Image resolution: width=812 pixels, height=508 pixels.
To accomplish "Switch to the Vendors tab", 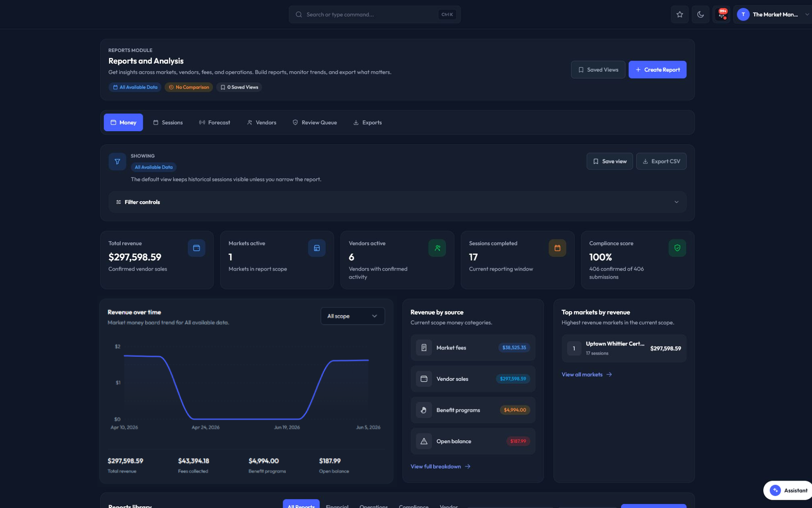I will click(261, 122).
